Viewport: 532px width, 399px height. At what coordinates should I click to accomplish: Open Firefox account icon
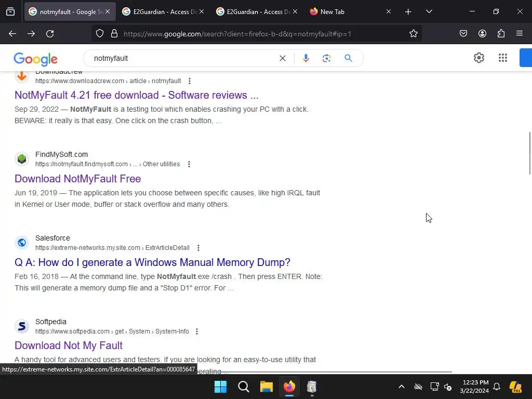[482, 34]
